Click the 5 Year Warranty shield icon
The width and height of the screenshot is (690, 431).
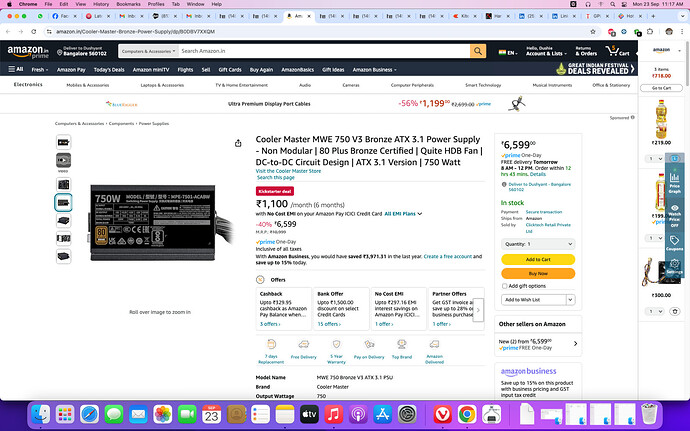click(337, 344)
